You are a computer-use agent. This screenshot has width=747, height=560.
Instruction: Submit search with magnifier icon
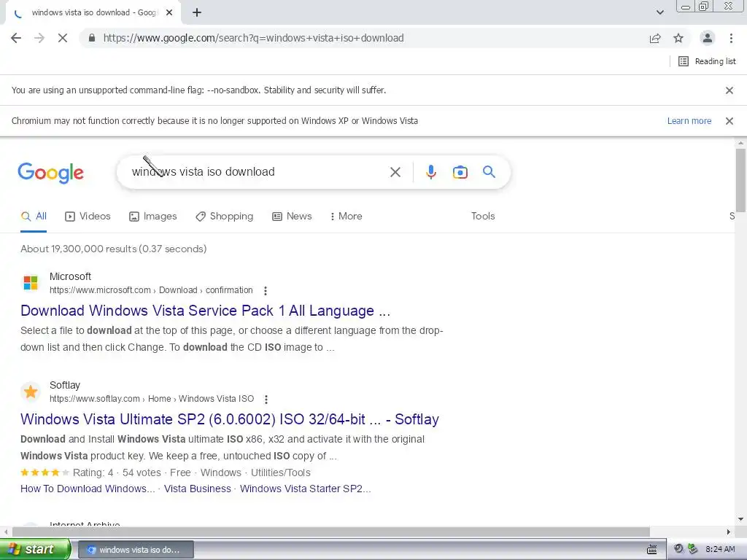click(x=489, y=172)
